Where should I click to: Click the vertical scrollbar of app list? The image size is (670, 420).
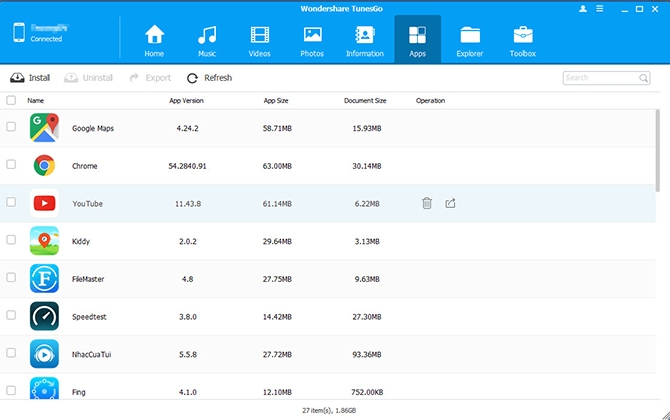coord(658,150)
